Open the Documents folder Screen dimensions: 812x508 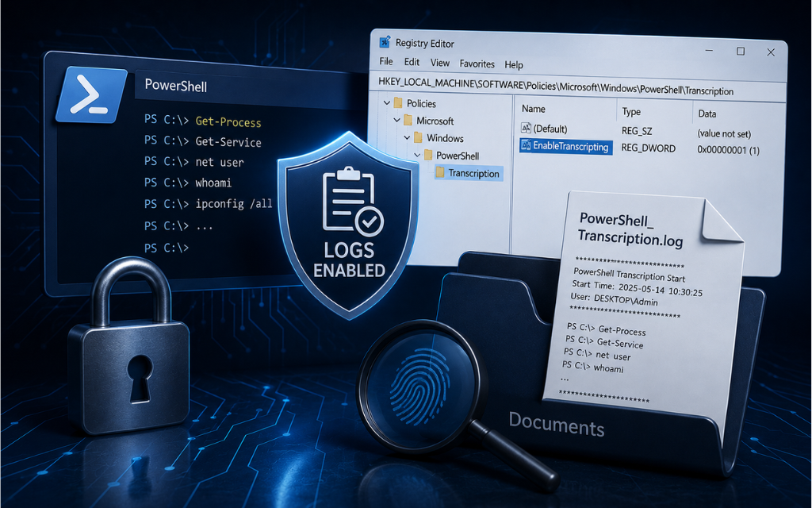coord(556,425)
